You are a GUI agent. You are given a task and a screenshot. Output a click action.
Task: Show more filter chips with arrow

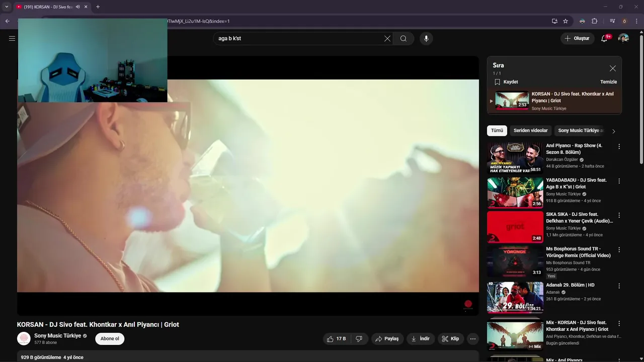tap(613, 131)
